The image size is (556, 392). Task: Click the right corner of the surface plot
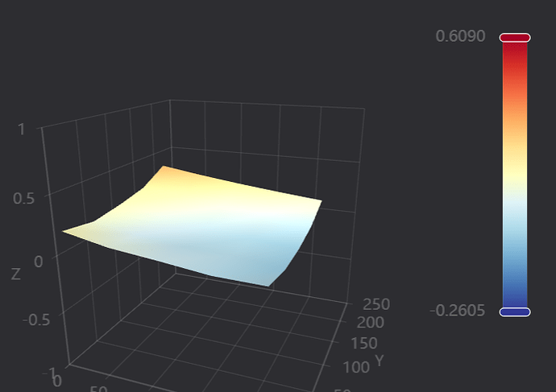pyautogui.click(x=320, y=201)
